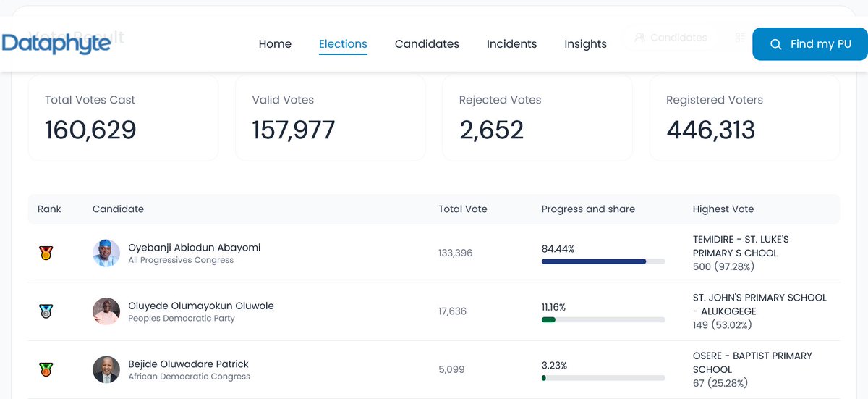Open the Incidents page
868x399 pixels.
pyautogui.click(x=511, y=44)
